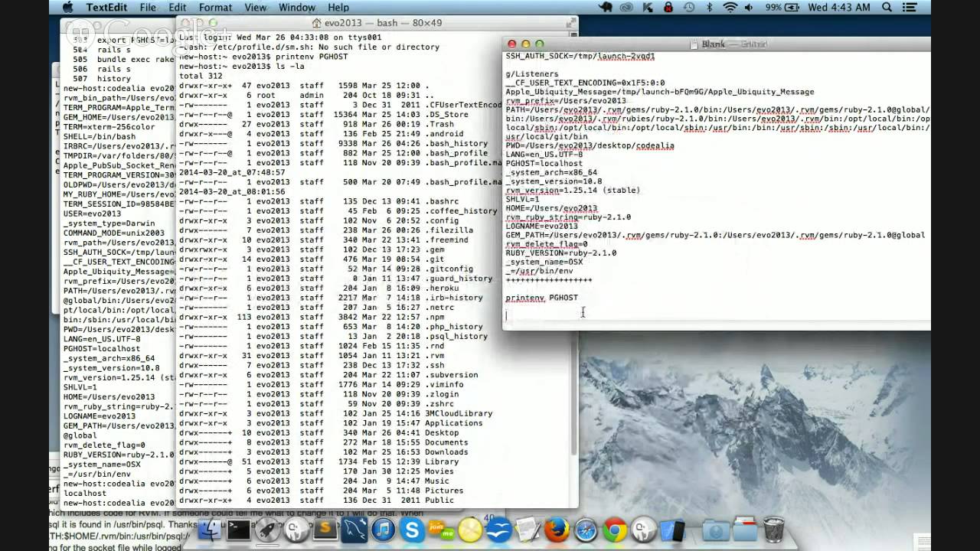This screenshot has height=551, width=980.
Task: Click the Evernote elephant menu bar icon
Action: tap(605, 7)
